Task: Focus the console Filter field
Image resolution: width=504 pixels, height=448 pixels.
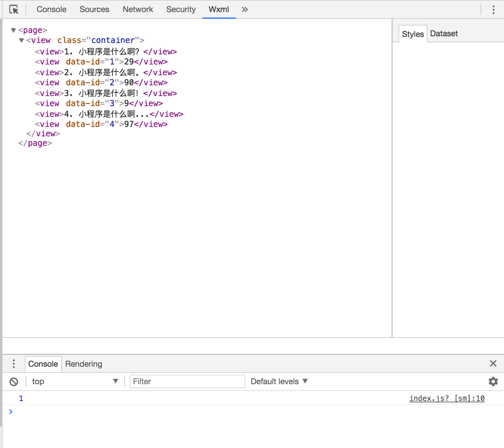Action: (x=187, y=382)
